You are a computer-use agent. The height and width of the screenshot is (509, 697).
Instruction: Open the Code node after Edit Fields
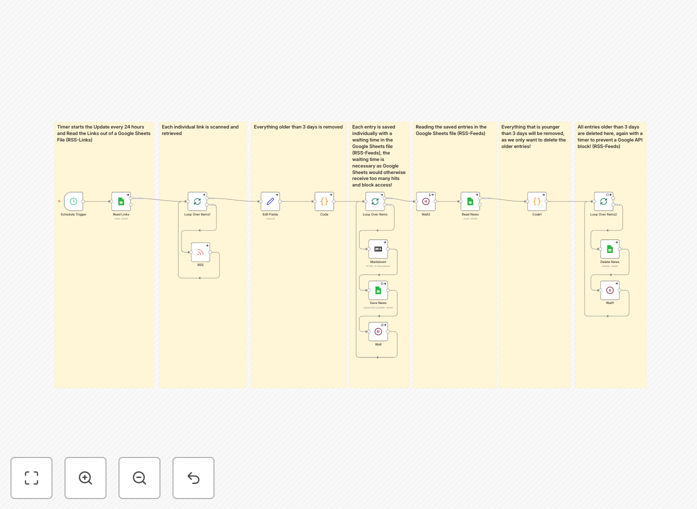coord(324,201)
